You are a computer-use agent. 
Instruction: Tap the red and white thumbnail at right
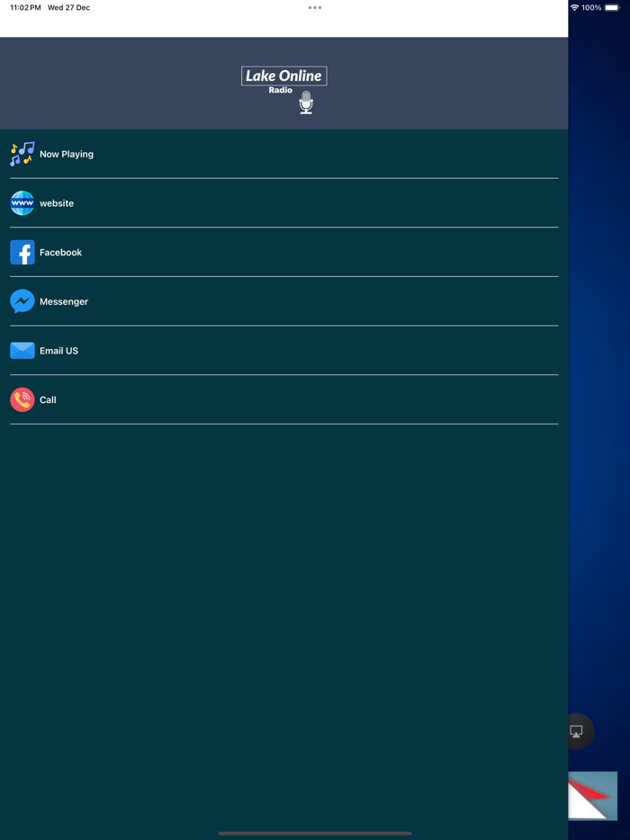click(x=592, y=796)
